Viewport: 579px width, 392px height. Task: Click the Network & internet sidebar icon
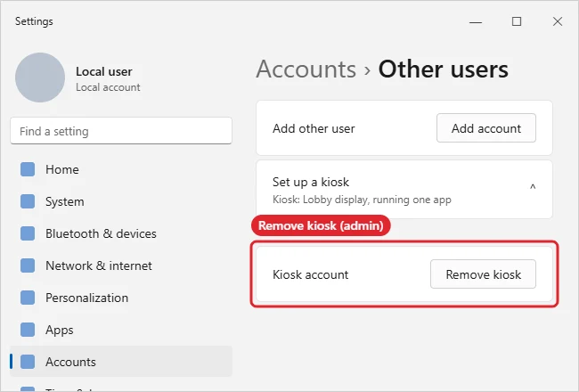point(28,265)
